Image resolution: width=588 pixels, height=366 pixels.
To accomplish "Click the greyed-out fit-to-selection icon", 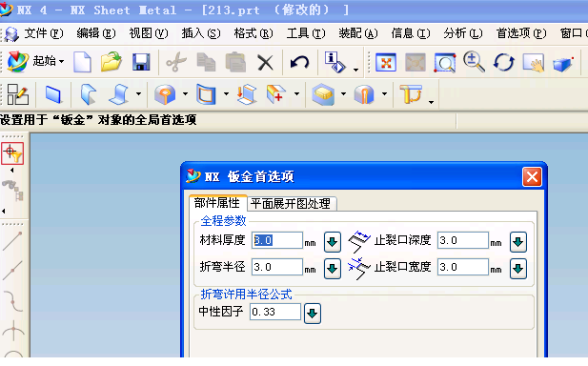I will pos(416,62).
